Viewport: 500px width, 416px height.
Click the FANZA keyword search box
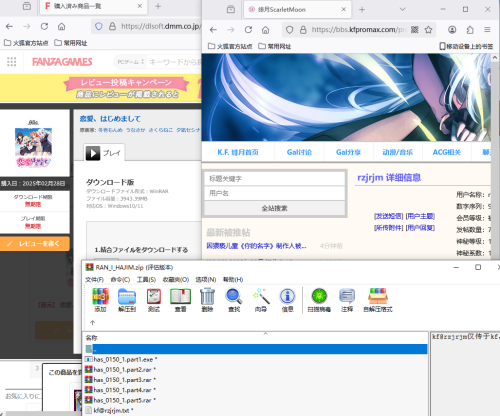pos(174,62)
